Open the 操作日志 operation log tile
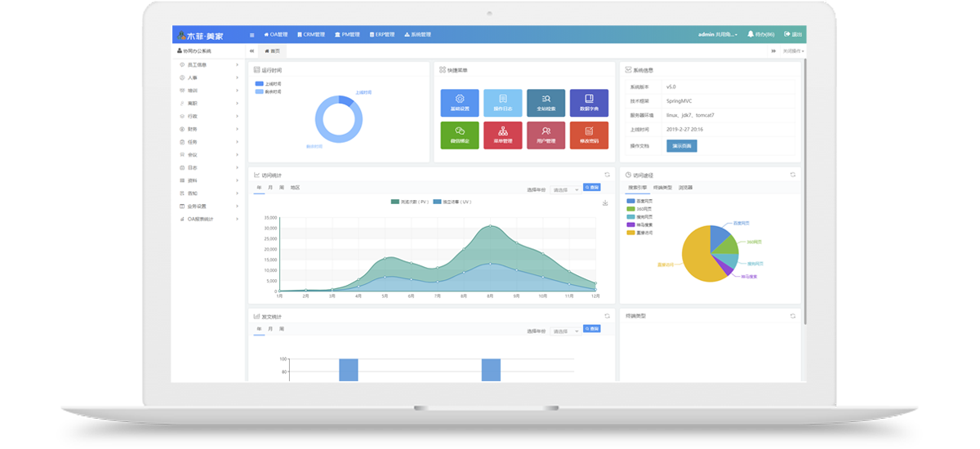The image size is (980, 449). 502,102
